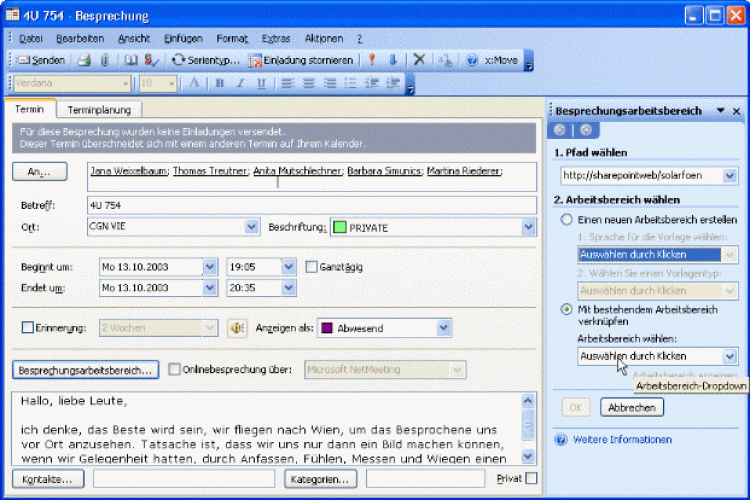Select 'Einen neuen Arbeitsbereich erstellen' radio button

pos(567,219)
